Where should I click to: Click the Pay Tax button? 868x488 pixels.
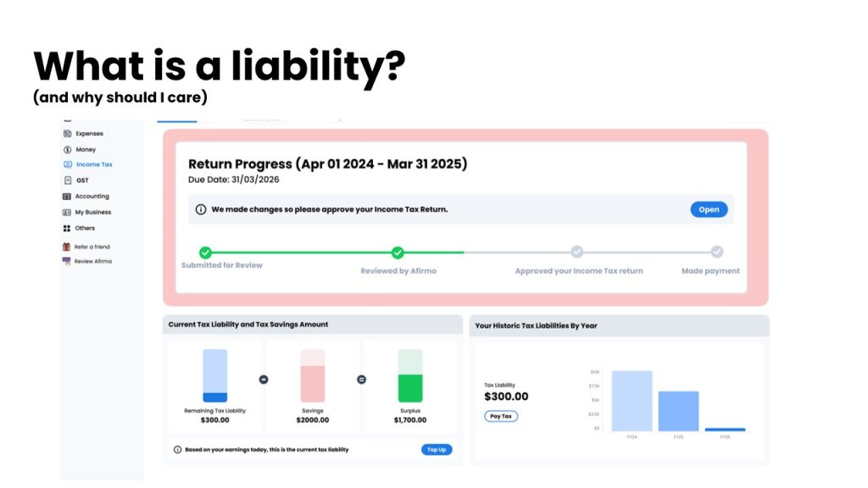[501, 416]
